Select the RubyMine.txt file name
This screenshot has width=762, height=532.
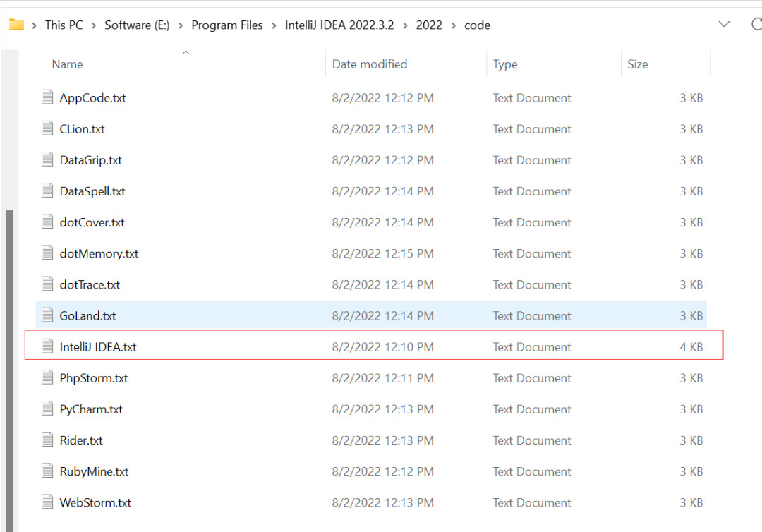95,471
